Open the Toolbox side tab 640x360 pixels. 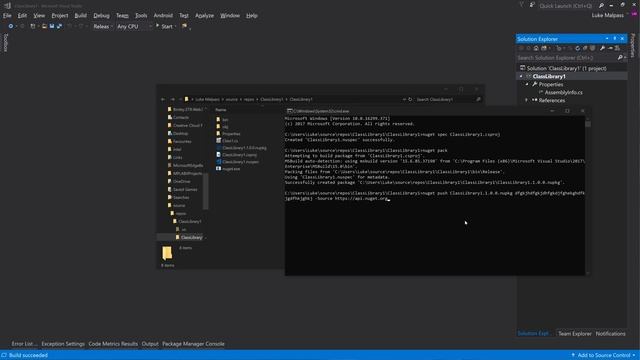tap(5, 42)
